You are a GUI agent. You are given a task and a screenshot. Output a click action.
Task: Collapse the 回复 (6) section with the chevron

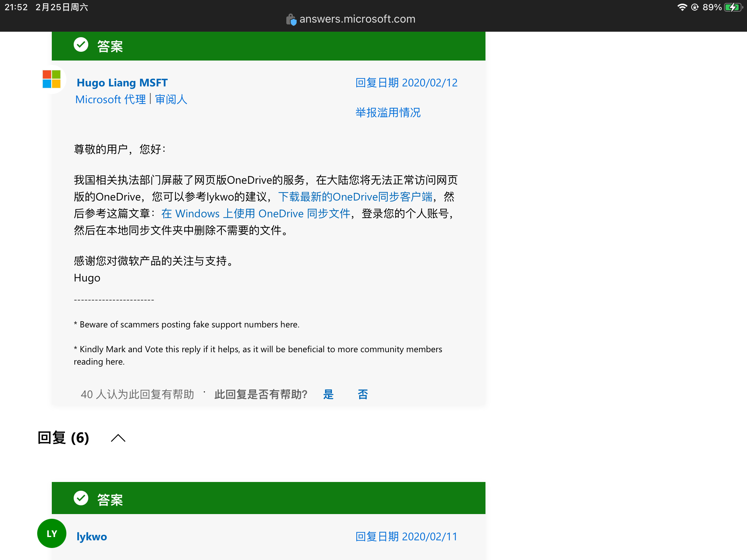(117, 438)
